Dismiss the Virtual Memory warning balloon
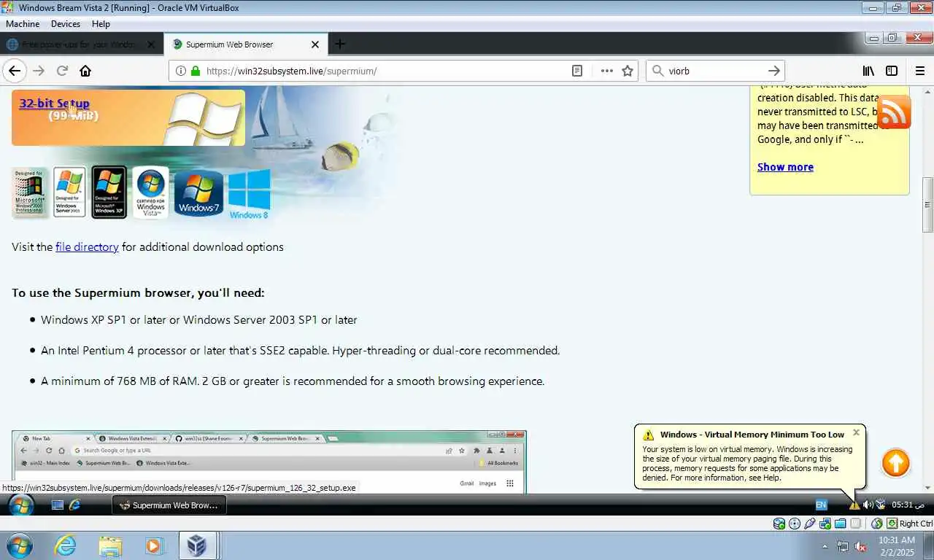The width and height of the screenshot is (934, 560). pos(857,432)
